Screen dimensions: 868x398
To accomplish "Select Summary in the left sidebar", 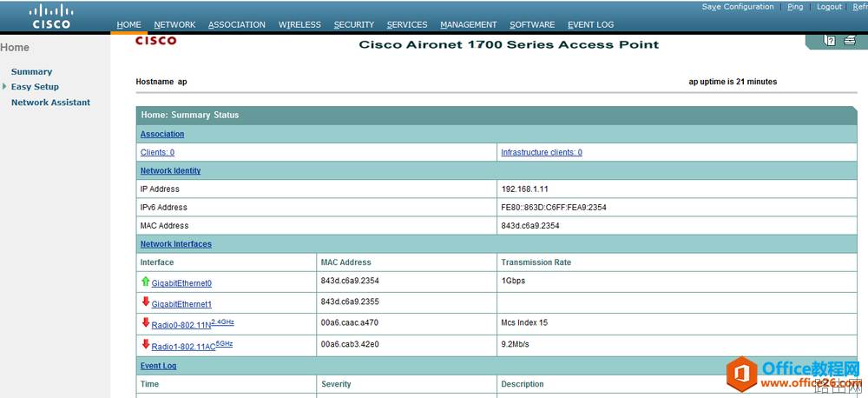I will pyautogui.click(x=31, y=71).
